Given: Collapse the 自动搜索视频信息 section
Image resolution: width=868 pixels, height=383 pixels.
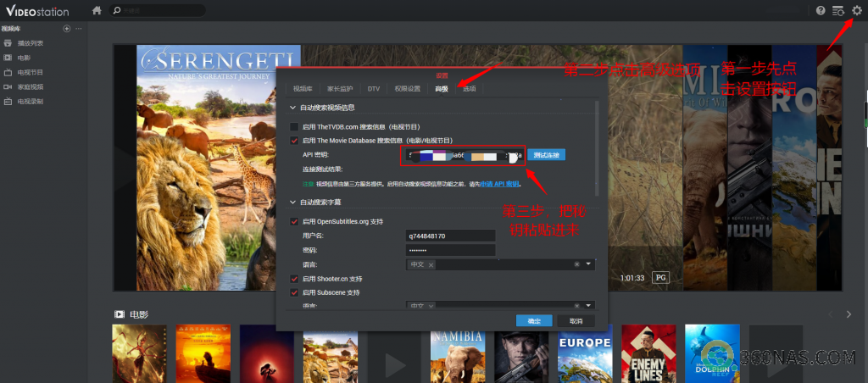Looking at the screenshot, I should [292, 108].
